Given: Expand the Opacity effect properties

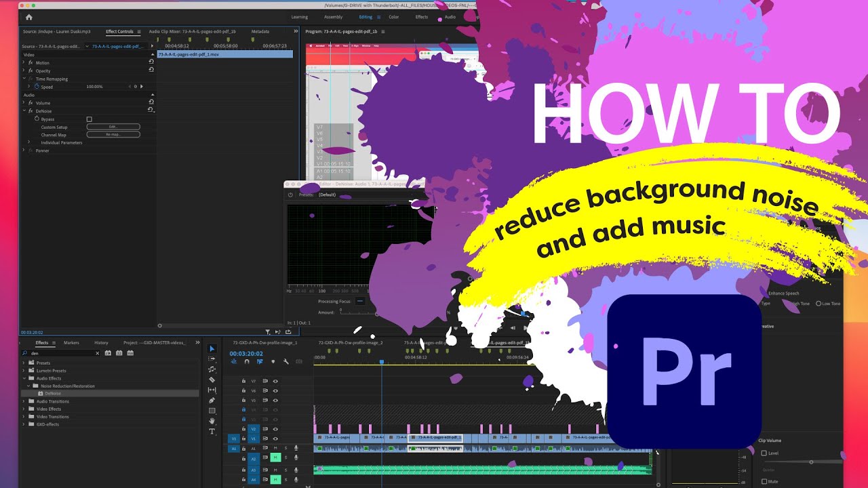Looking at the screenshot, I should pos(23,70).
